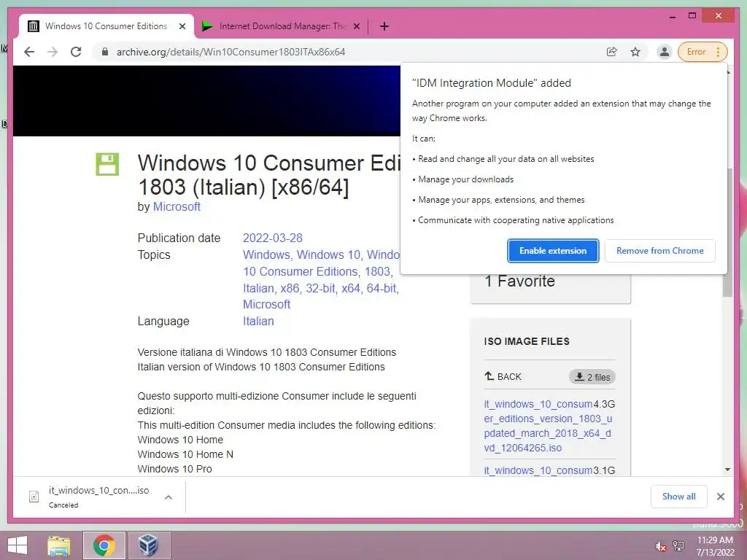This screenshot has width=747, height=560.
Task: Open File Explorer from the taskbar
Action: pyautogui.click(x=59, y=545)
